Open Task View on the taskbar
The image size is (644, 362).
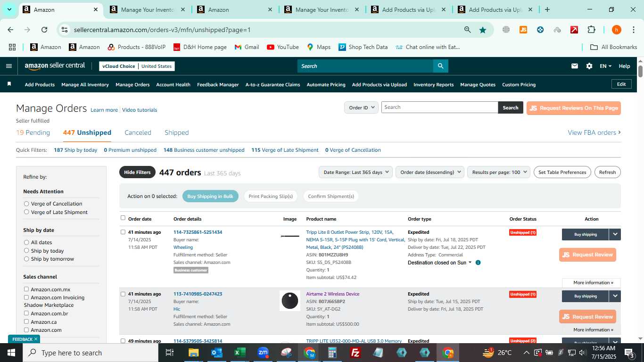tap(170, 353)
